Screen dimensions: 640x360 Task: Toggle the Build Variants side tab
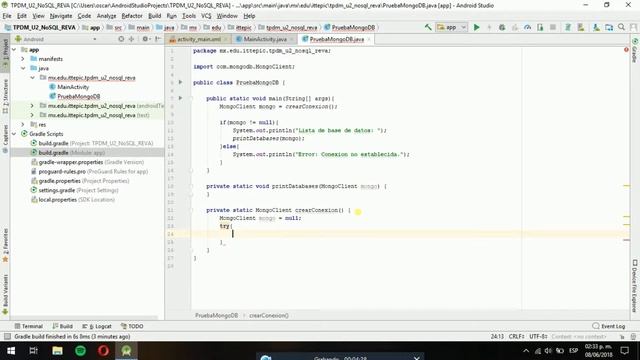click(5, 294)
